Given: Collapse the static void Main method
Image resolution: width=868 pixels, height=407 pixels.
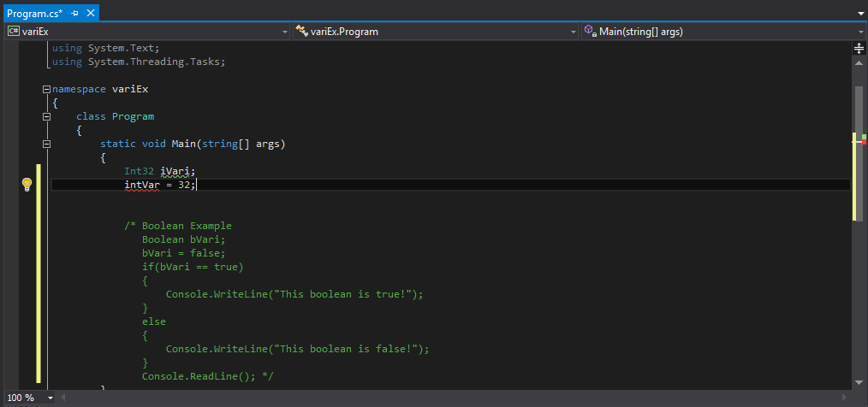Looking at the screenshot, I should pos(46,145).
